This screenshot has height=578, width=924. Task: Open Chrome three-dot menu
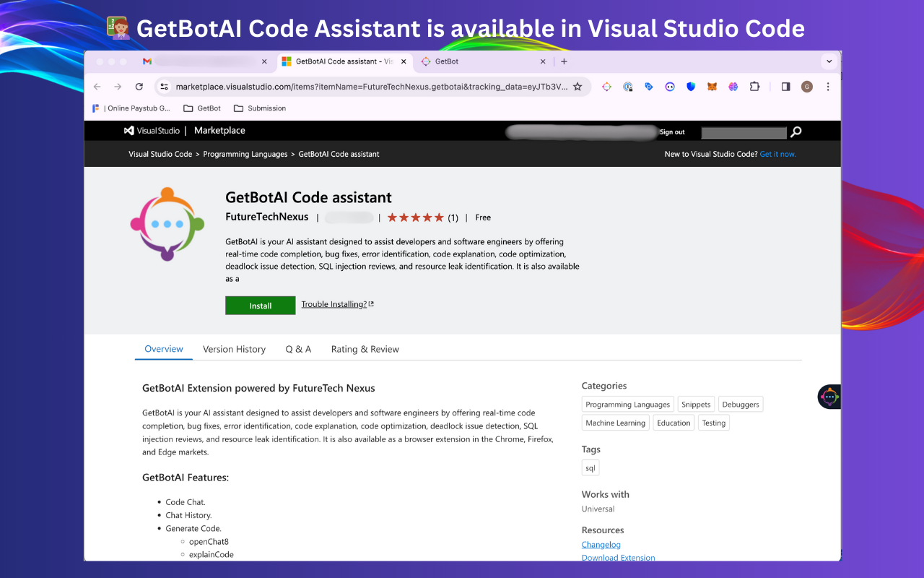[828, 87]
